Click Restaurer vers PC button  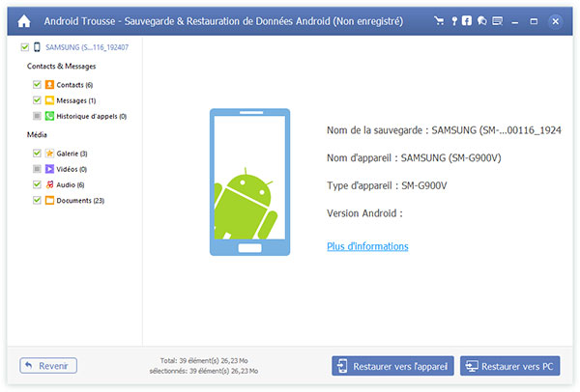pos(509,366)
